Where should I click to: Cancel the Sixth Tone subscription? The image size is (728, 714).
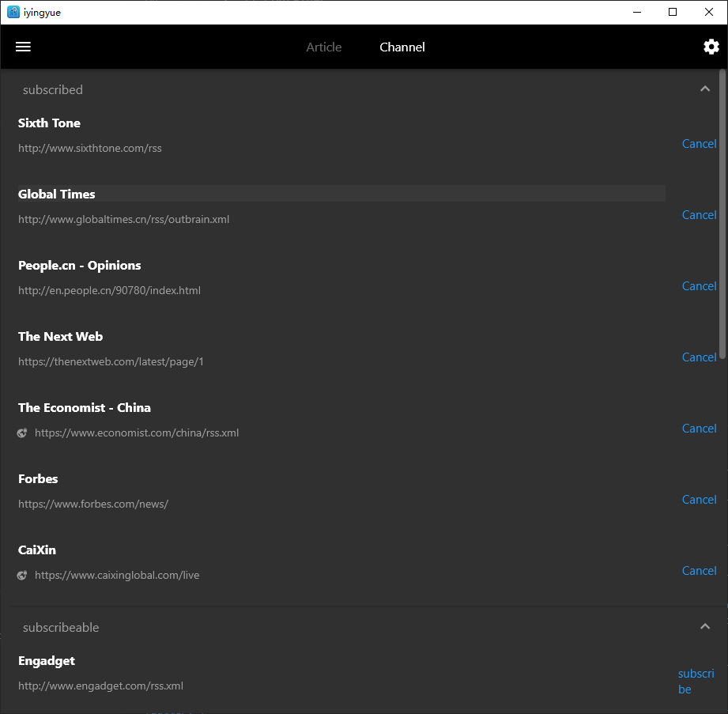[699, 144]
